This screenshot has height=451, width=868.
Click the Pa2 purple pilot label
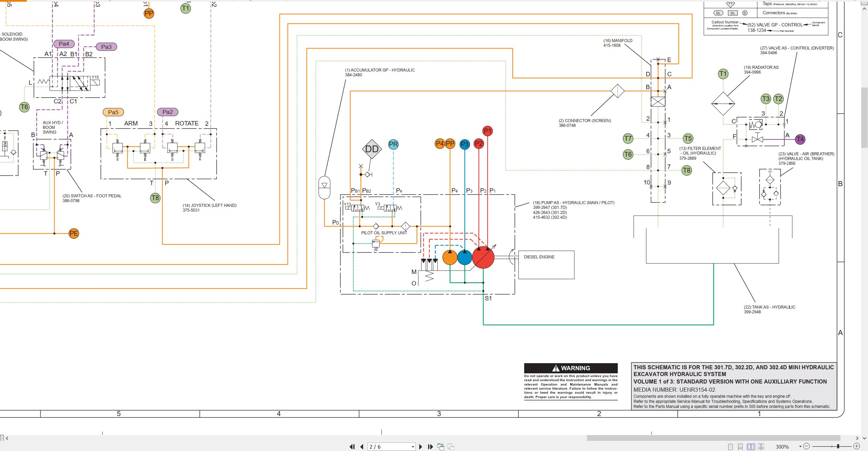point(167,112)
